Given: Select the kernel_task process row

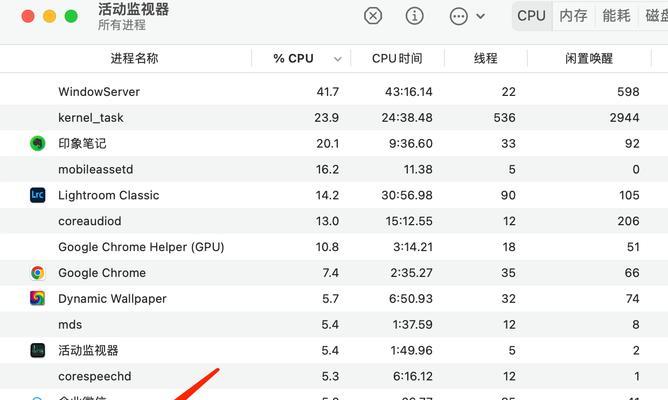Looking at the screenshot, I should (334, 118).
